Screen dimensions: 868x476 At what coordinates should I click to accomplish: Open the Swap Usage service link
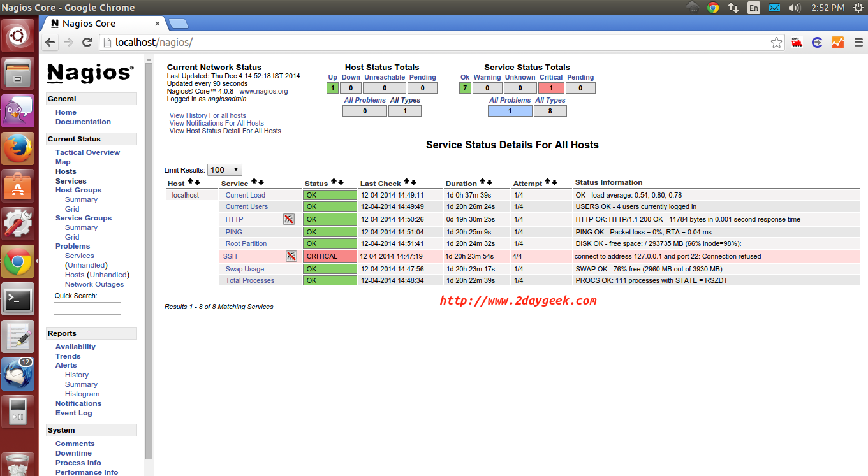244,269
